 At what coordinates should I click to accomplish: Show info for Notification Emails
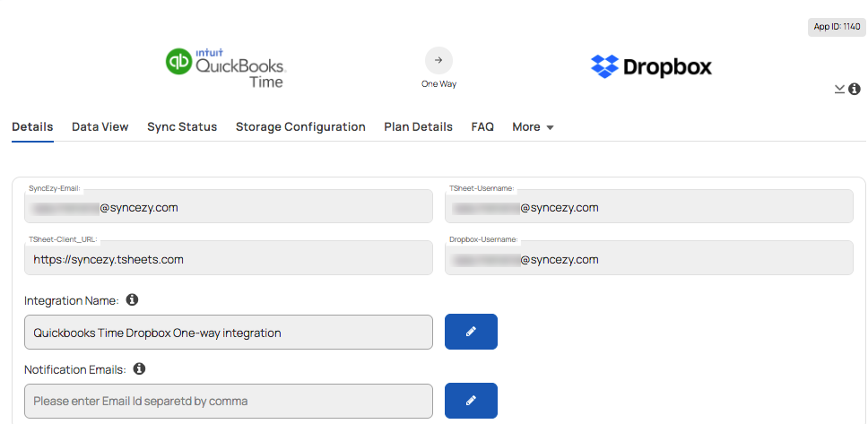coord(140,368)
